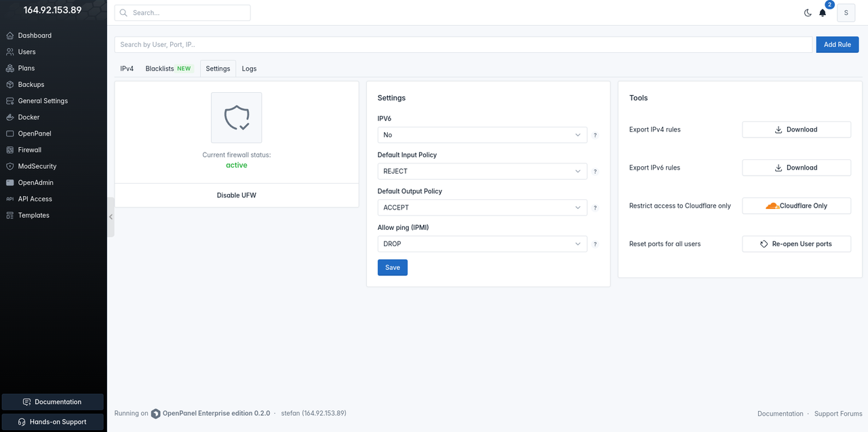Click OpenPanel Enterprise edition 0.2.0 text
868x432 pixels.
[x=216, y=413]
